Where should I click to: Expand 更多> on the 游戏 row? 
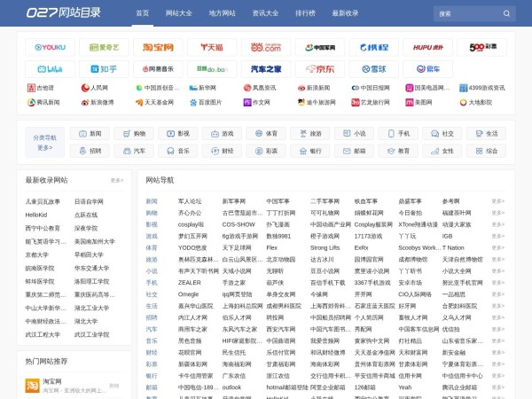tap(498, 236)
